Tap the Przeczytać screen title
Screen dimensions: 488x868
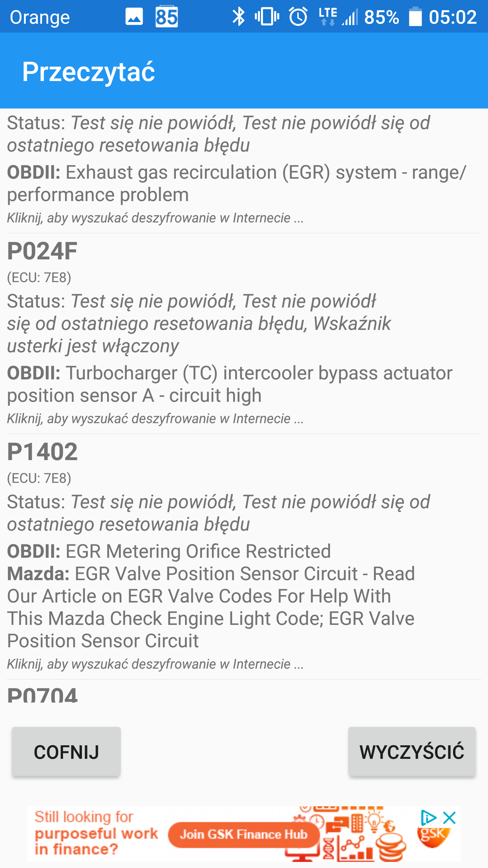88,72
